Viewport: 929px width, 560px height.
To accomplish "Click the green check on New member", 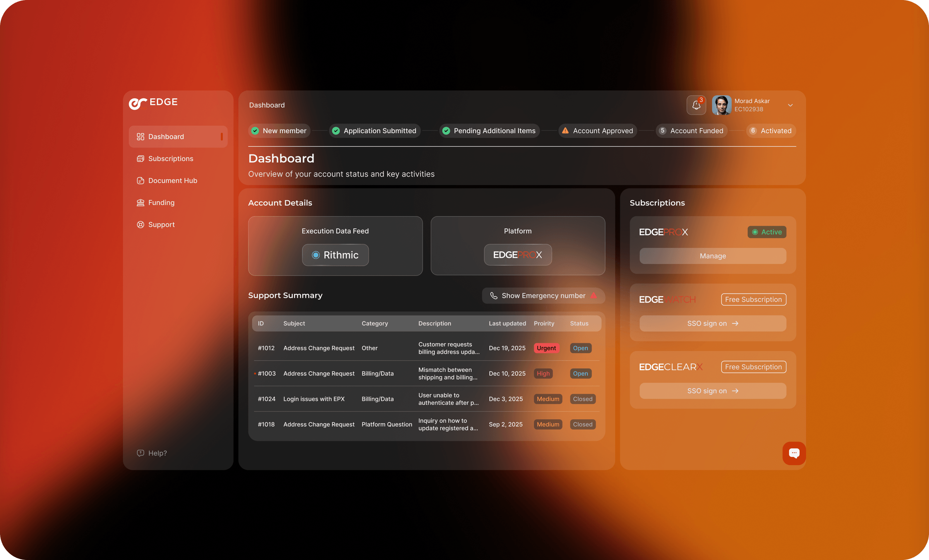I will tap(255, 131).
